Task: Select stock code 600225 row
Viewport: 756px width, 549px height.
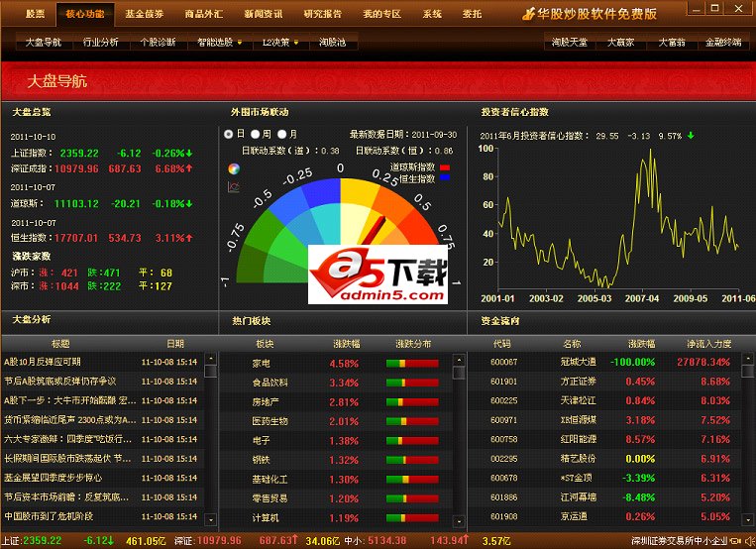Action: (x=604, y=400)
